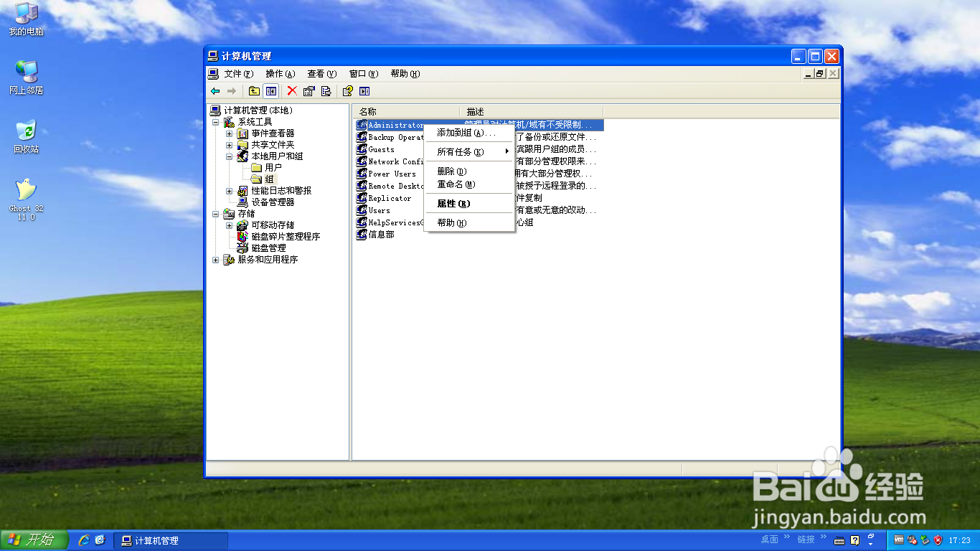The width and height of the screenshot is (980, 551).
Task: Select the Users group row
Action: point(373,210)
